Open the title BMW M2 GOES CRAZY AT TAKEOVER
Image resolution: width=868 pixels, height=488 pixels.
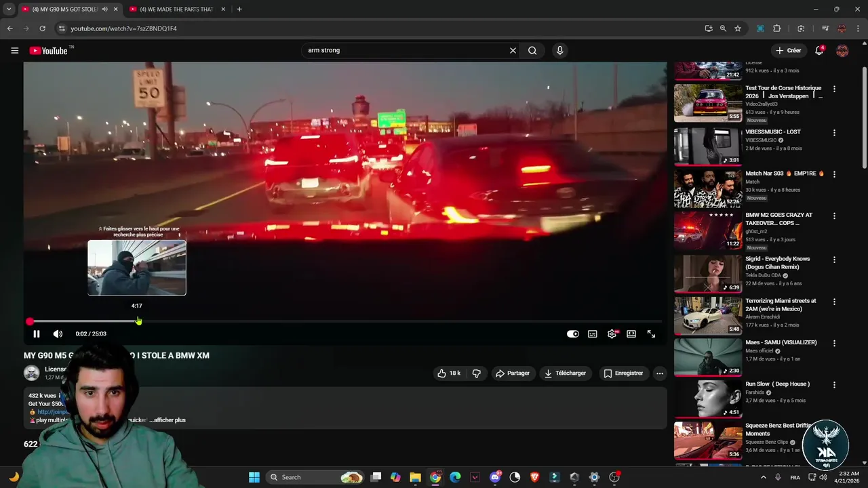(778, 219)
